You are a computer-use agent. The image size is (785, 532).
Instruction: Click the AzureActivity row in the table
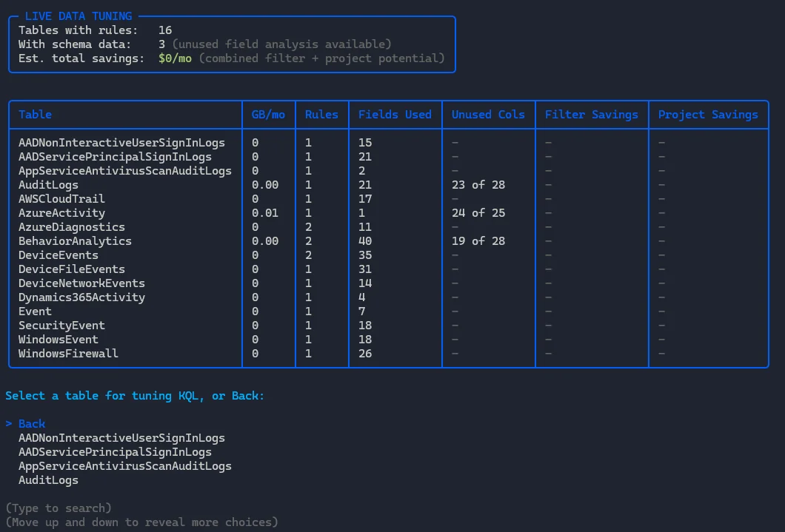(61, 213)
